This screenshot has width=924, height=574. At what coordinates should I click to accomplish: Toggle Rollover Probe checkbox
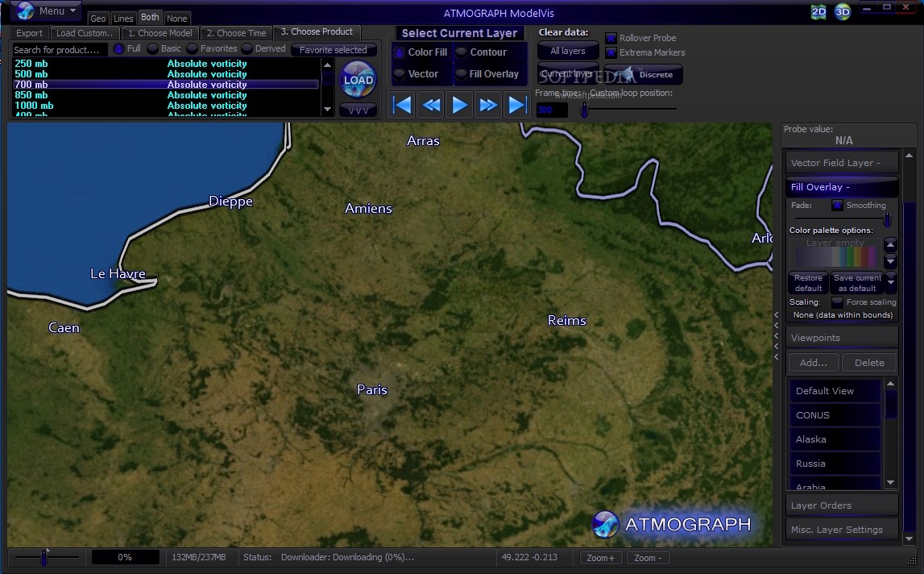[611, 38]
